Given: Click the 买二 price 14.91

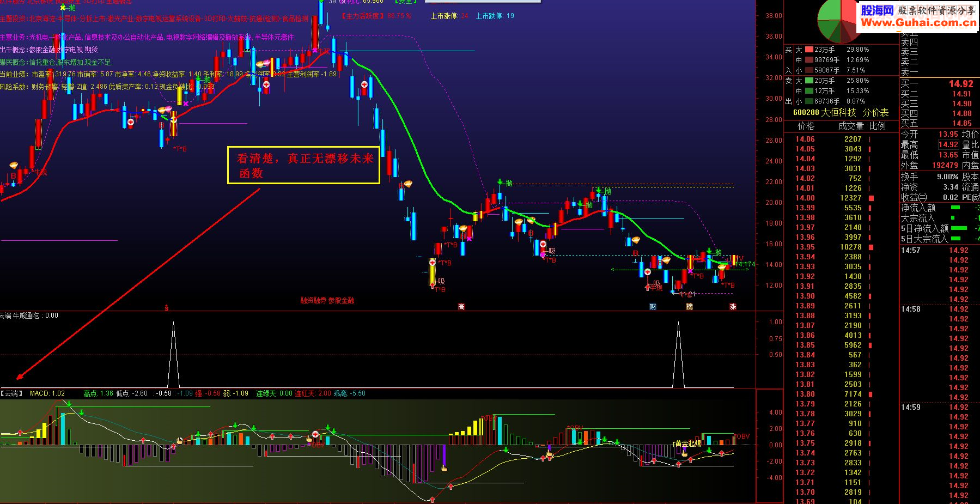Looking at the screenshot, I should (x=962, y=94).
